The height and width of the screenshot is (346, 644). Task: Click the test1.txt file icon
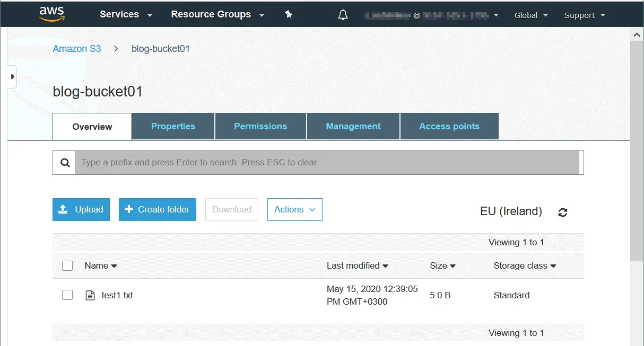pyautogui.click(x=90, y=295)
